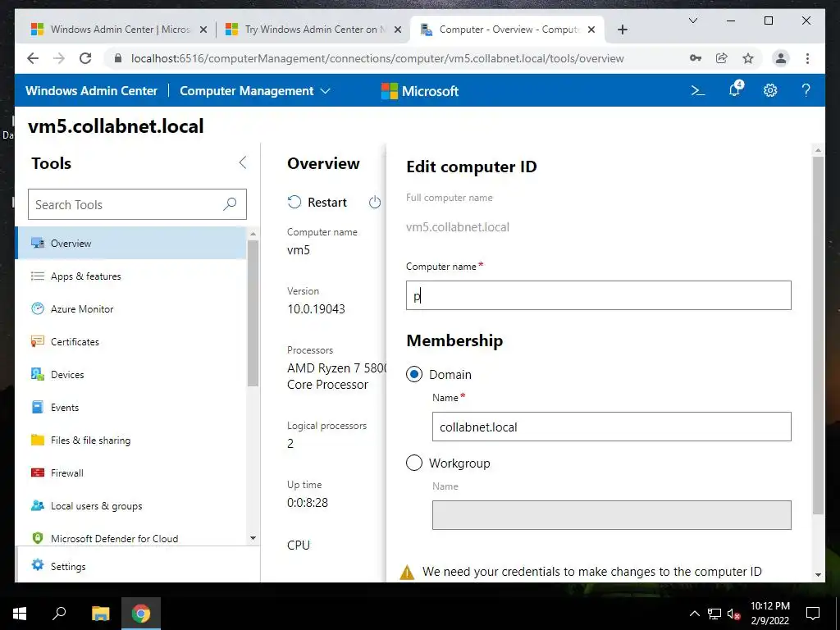This screenshot has width=840, height=630.
Task: Click the address bar URL
Action: [x=377, y=58]
